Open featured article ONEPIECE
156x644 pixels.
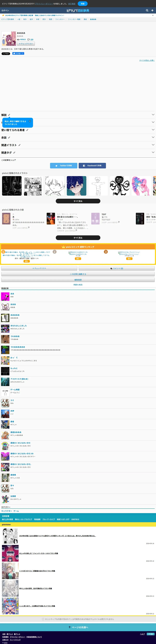pyautogui.click(x=75, y=519)
